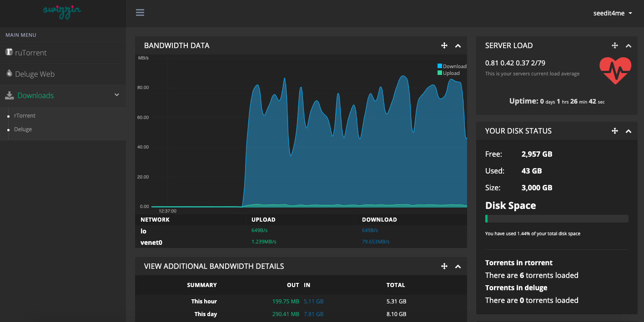Collapse the Server Load panel
Image resolution: width=644 pixels, height=322 pixels.
628,45
